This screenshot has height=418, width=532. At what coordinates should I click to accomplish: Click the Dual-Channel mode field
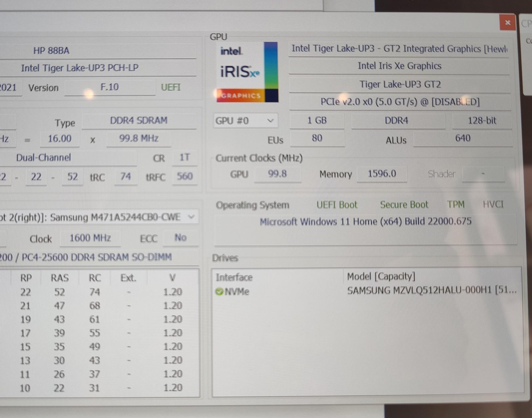point(68,158)
